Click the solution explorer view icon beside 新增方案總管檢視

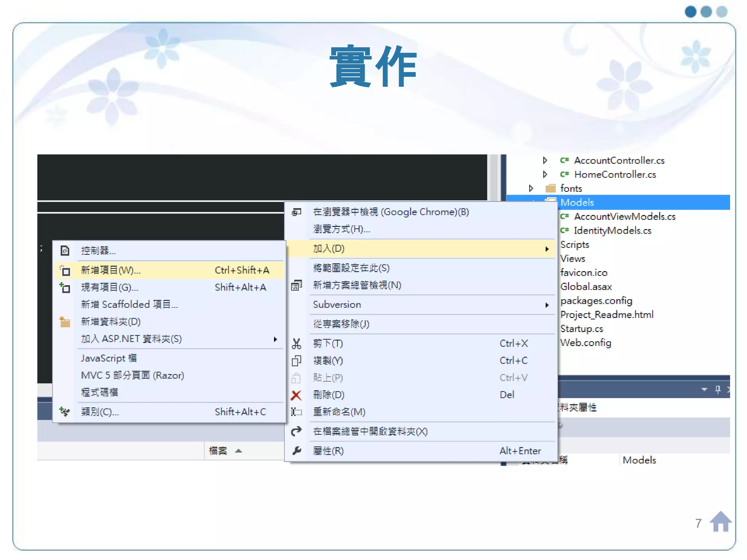297,285
